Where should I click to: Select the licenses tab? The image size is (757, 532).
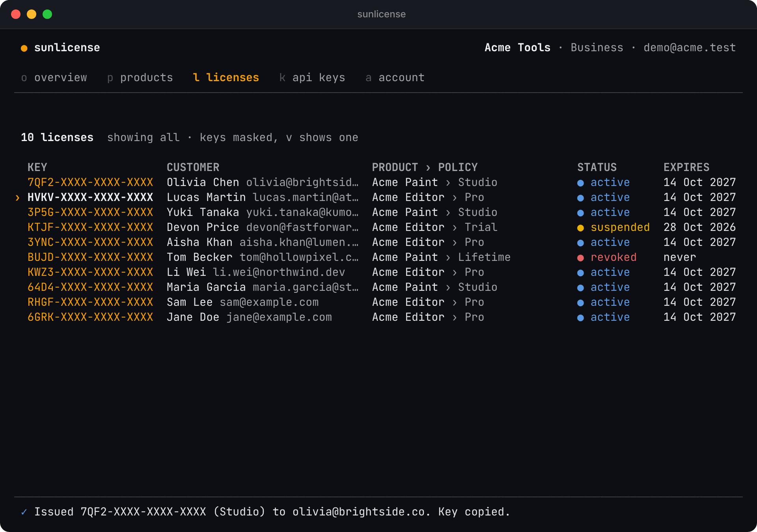click(226, 78)
